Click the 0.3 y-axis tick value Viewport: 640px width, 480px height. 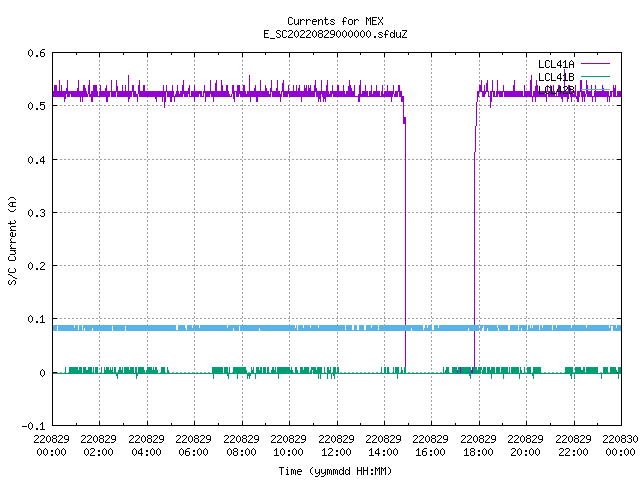click(x=36, y=213)
